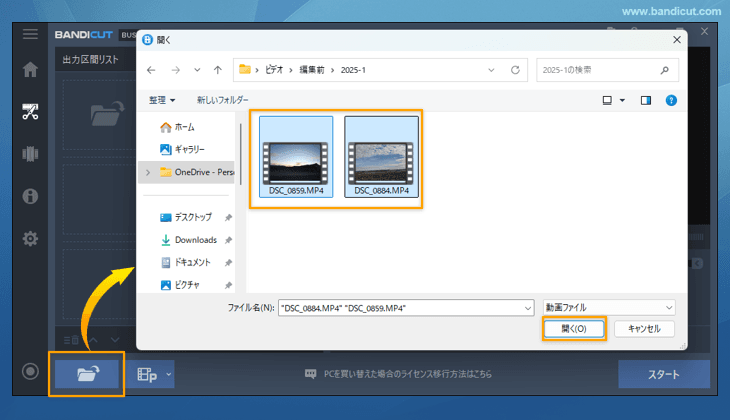Click the project file icon button
The width and height of the screenshot is (730, 420).
tap(145, 374)
